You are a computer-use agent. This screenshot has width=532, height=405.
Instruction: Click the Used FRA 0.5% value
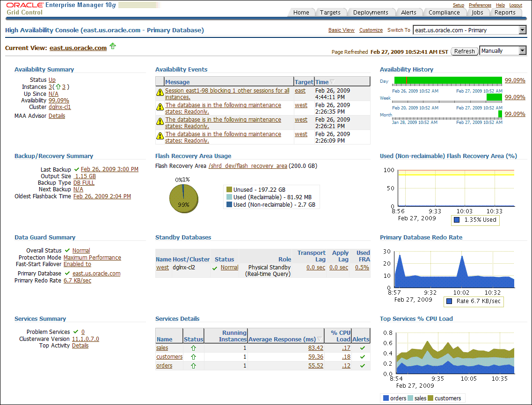pos(362,268)
